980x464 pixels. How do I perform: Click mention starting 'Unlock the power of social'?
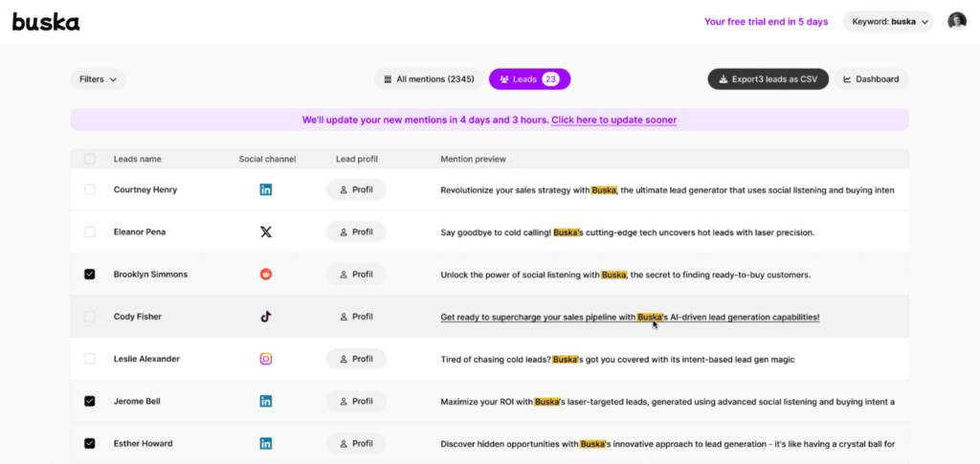(x=626, y=275)
